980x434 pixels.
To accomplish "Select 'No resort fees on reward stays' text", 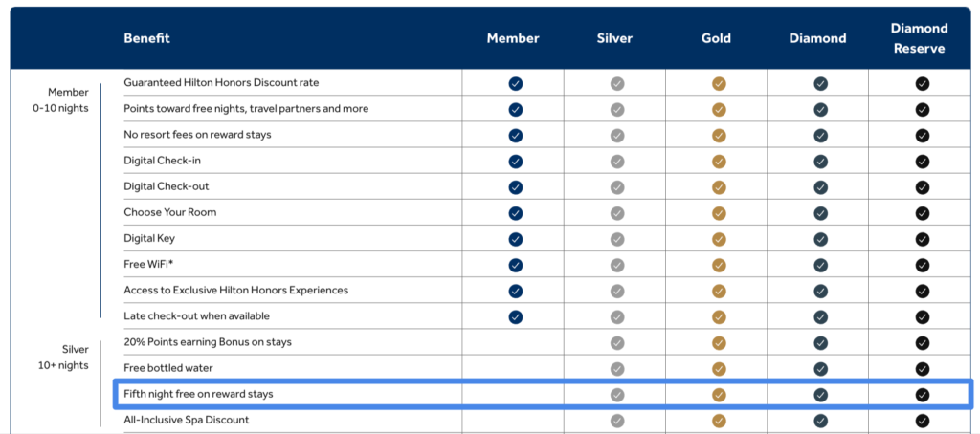I will tap(197, 134).
